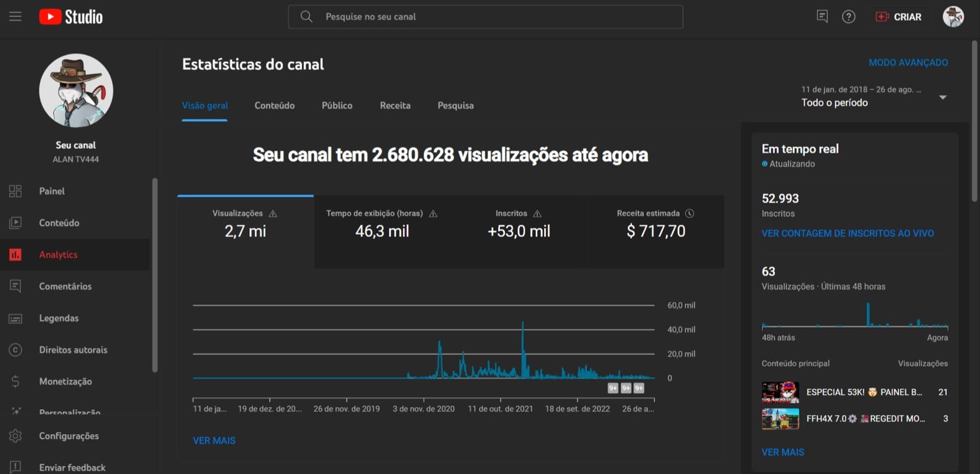
Task: Open the hamburger navigation menu
Action: tap(15, 17)
